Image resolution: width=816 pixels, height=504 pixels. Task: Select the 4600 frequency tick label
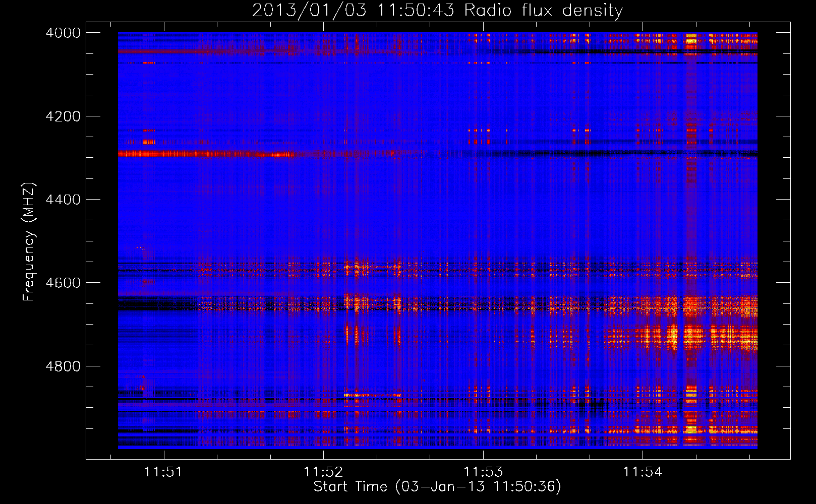click(x=63, y=283)
